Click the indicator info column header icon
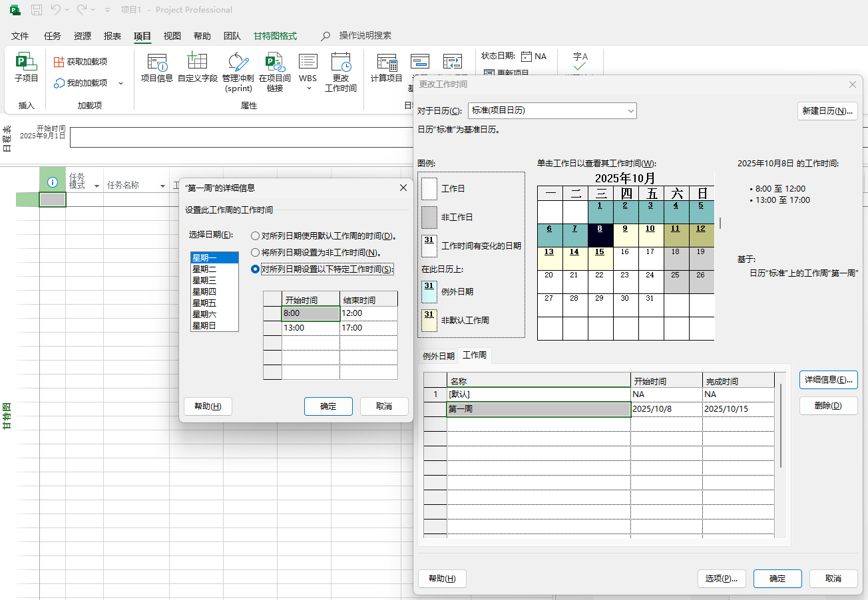 click(x=53, y=182)
